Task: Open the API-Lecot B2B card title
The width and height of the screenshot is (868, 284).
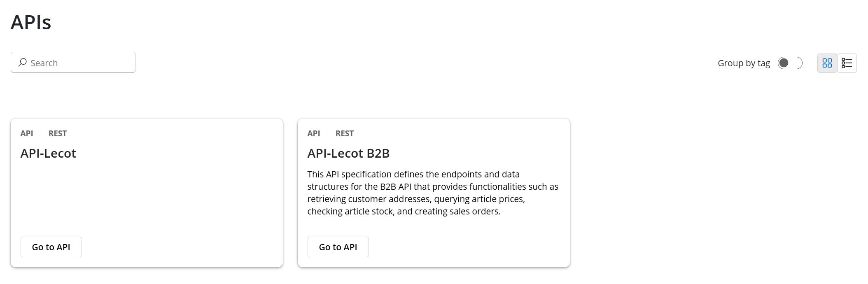Action: (348, 154)
